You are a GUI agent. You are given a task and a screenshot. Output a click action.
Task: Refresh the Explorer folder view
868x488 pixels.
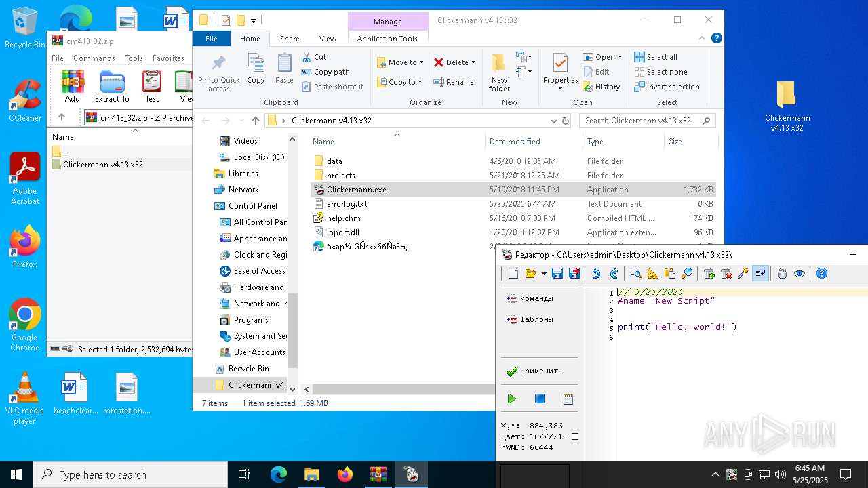click(566, 121)
